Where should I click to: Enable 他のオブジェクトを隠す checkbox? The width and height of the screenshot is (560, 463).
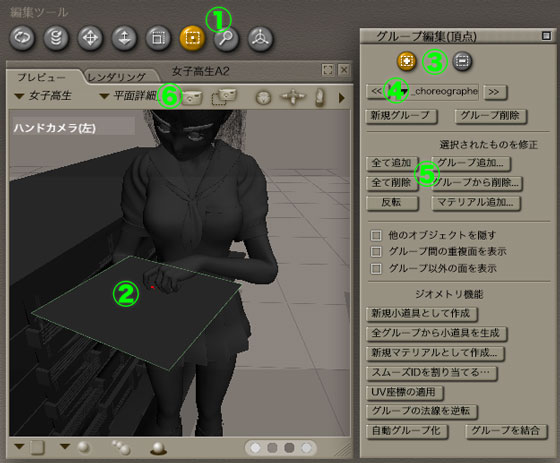(x=375, y=235)
